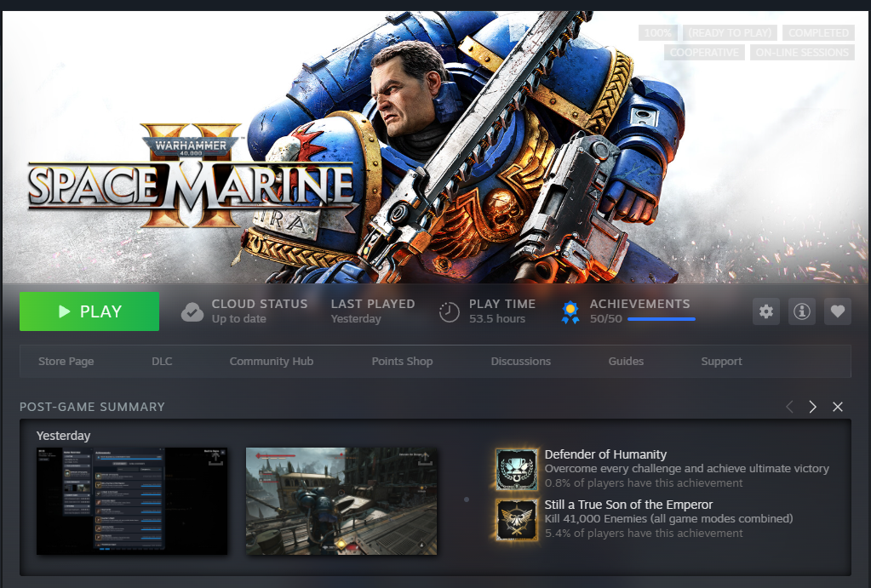Click the POST-GAME SUMMARY heading
The width and height of the screenshot is (871, 588).
92,407
